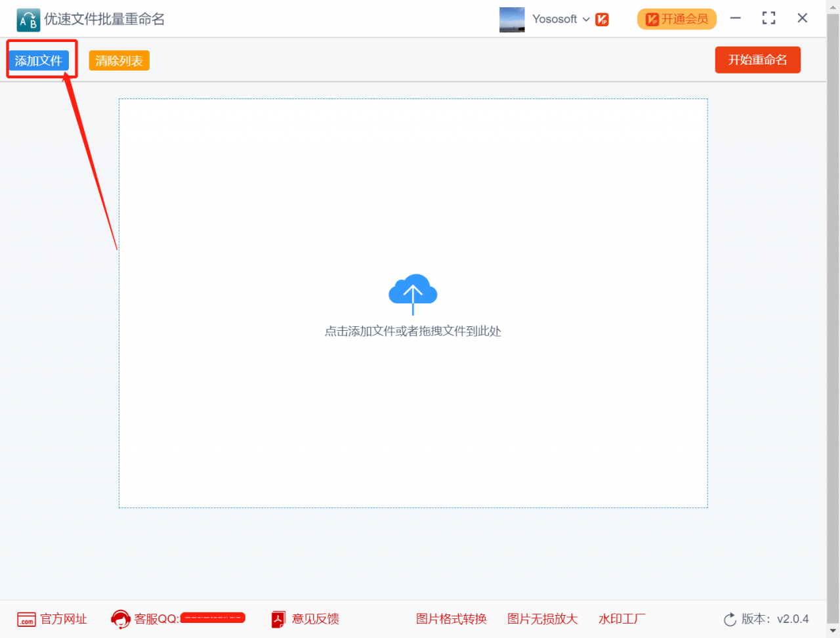The image size is (840, 638).
Task: Click the refresh icon beside version v2.0.4
Action: pos(729,619)
